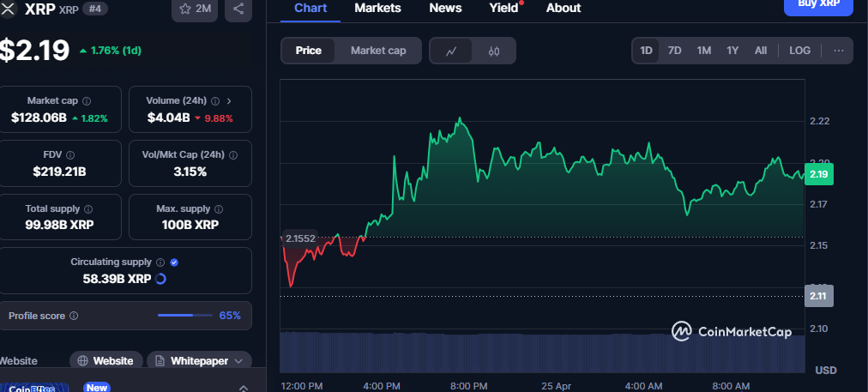Click the verified checkmark beside Circulating supply
Viewport: 868px width, 392px height.
point(174,262)
